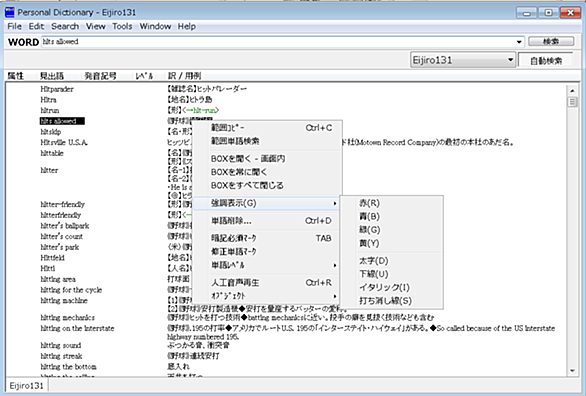
Task: Select BOXを常に開く menu item
Action: 268,172
